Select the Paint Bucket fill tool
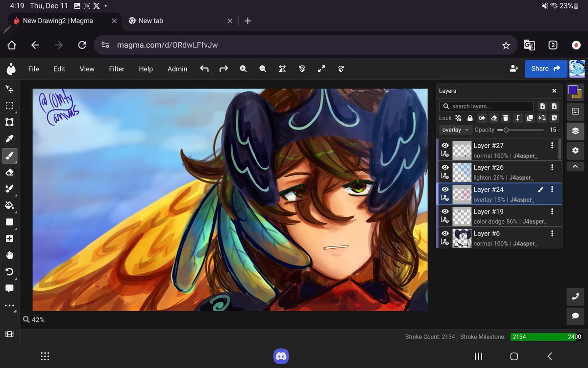This screenshot has height=368, width=588. pos(9,205)
